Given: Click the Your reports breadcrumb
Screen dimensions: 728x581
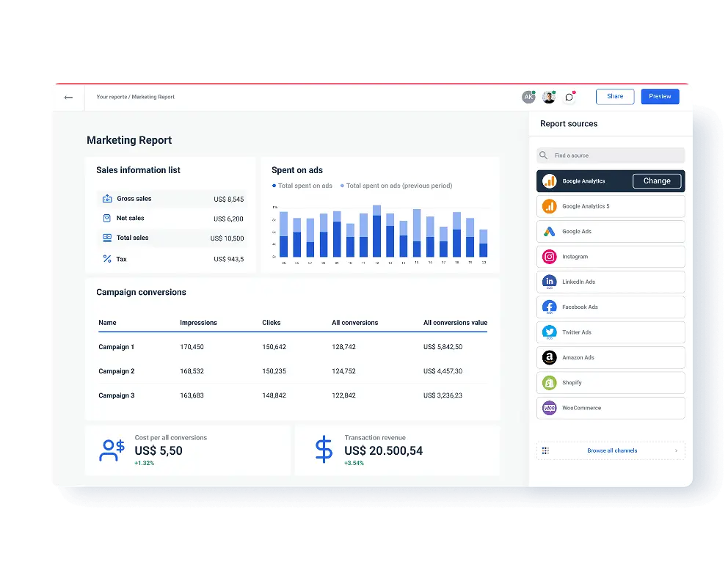Looking at the screenshot, I should click(x=112, y=97).
